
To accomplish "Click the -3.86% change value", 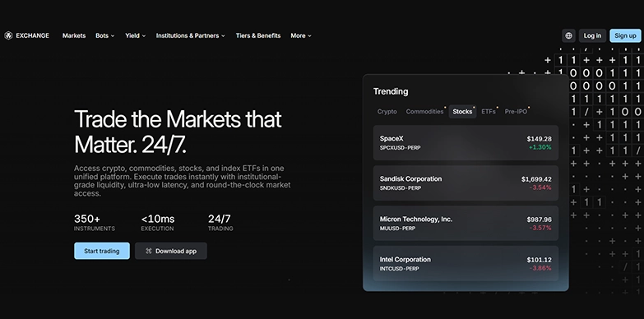I will [x=540, y=268].
